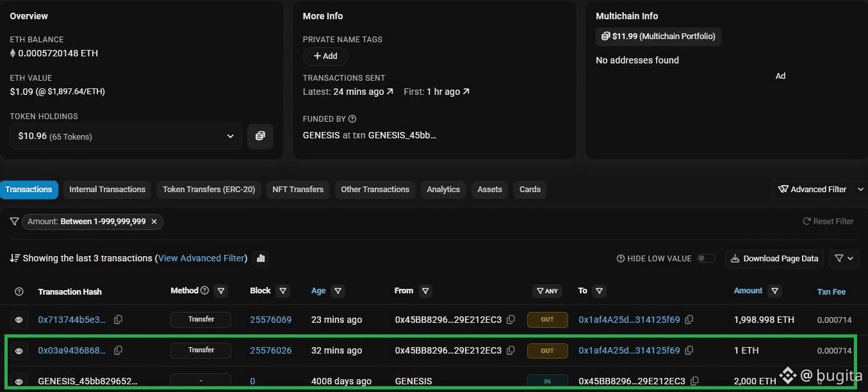Click the Transfer method badge in block 25576069 row
868x392 pixels.
[201, 319]
